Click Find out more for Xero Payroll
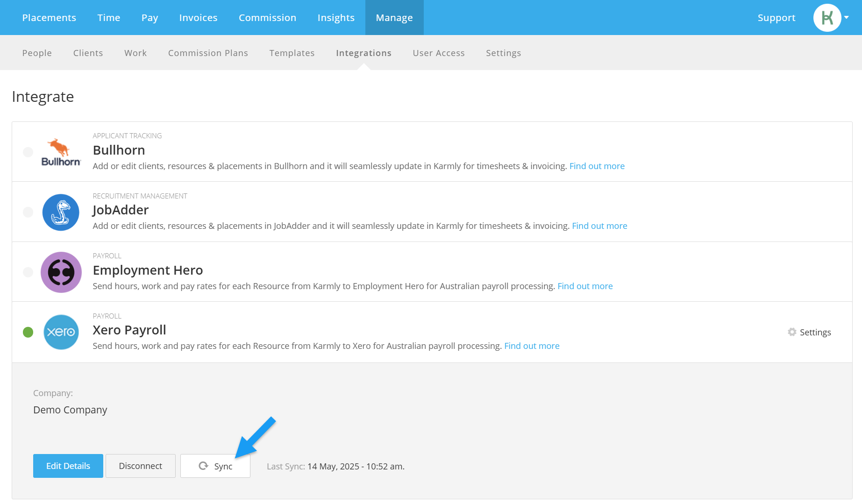Screen dimensions: 862x504 (532, 346)
